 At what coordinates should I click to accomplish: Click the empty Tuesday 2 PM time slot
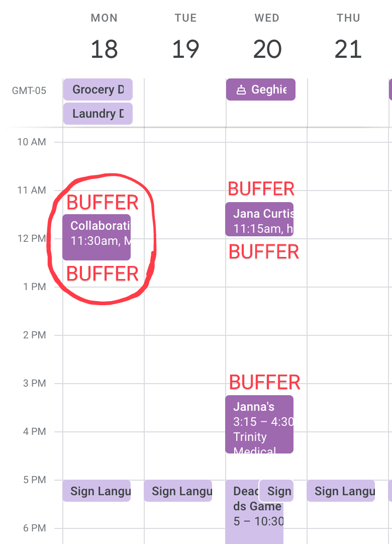[x=185, y=359]
